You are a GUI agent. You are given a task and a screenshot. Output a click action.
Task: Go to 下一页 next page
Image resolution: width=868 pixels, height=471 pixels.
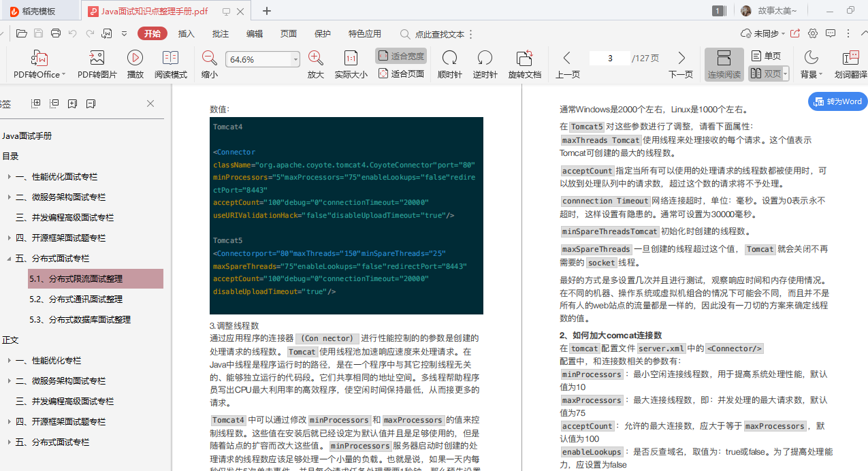pyautogui.click(x=681, y=65)
